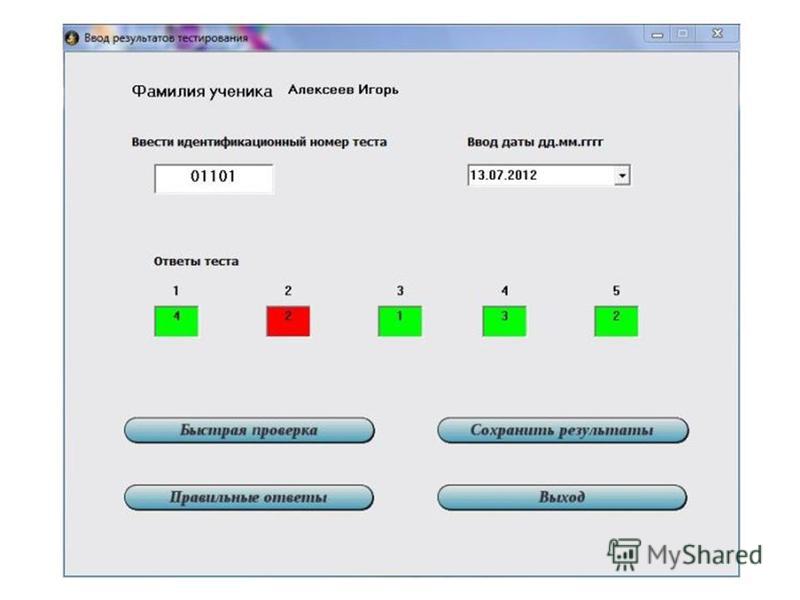Select green answer box under question 4

[x=504, y=321]
